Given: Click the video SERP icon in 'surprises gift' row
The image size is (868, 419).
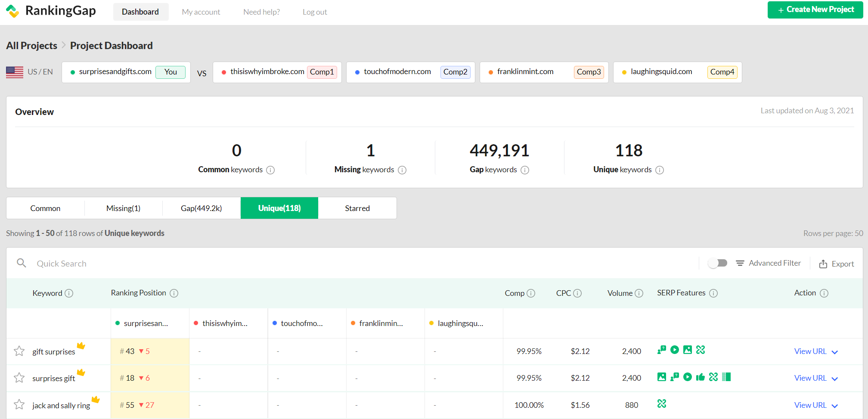Looking at the screenshot, I should (688, 377).
